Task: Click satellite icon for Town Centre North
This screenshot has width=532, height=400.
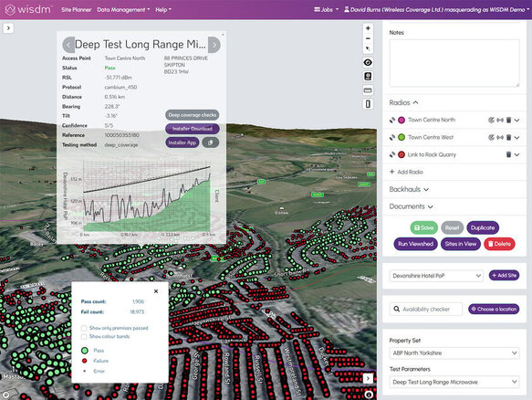Action: pyautogui.click(x=392, y=120)
